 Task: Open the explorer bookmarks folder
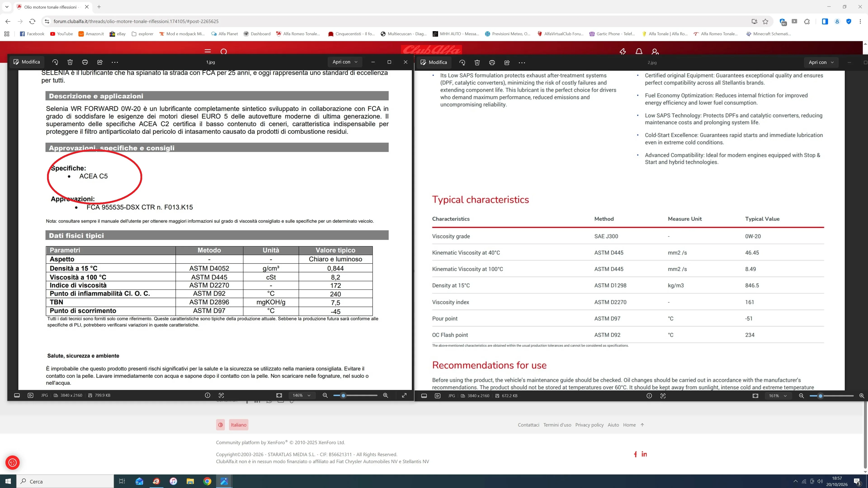coord(143,34)
